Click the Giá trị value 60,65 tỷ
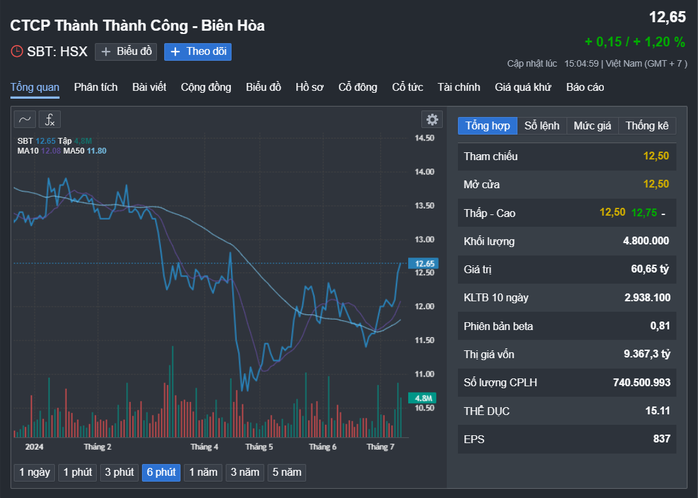 point(650,269)
